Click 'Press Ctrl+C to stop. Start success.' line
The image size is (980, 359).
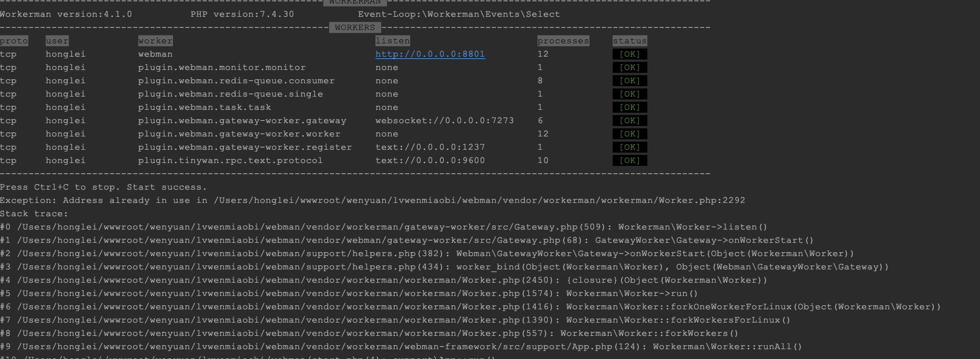(x=104, y=187)
